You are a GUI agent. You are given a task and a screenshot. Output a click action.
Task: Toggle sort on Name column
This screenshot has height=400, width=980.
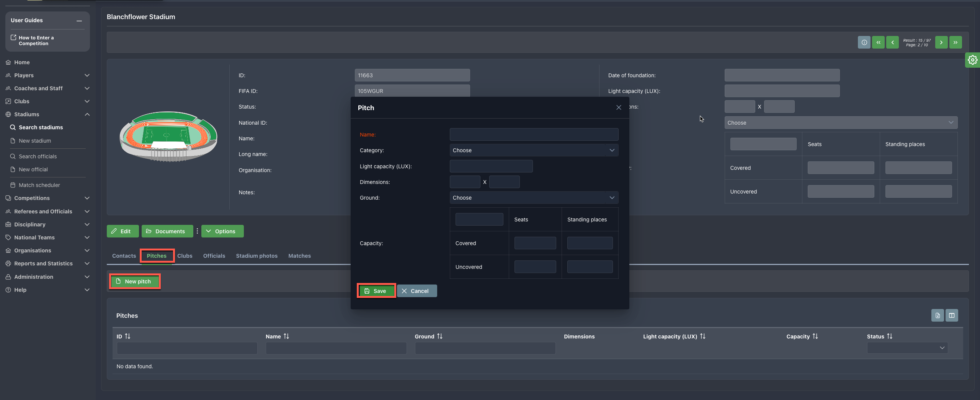tap(286, 336)
